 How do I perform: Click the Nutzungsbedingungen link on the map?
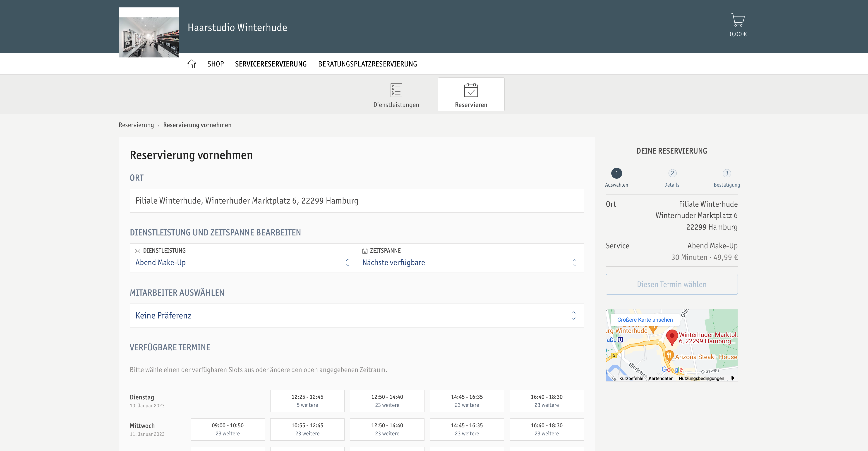tap(701, 378)
